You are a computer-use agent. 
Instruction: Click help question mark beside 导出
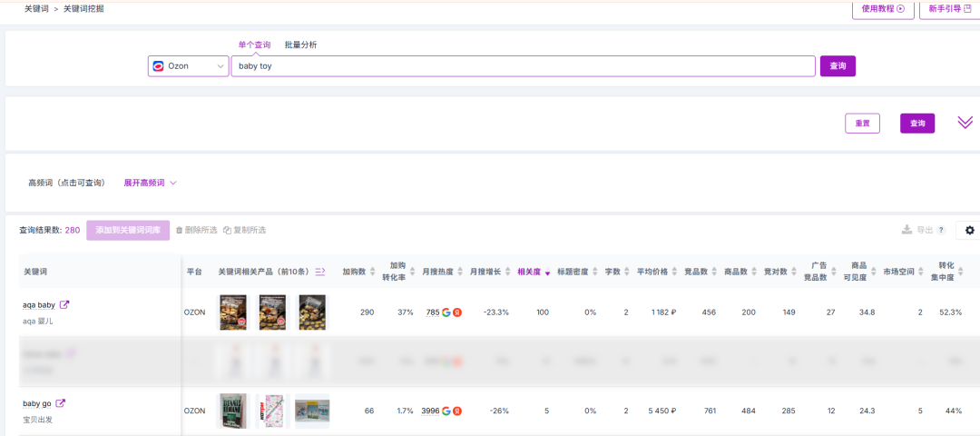pos(941,230)
